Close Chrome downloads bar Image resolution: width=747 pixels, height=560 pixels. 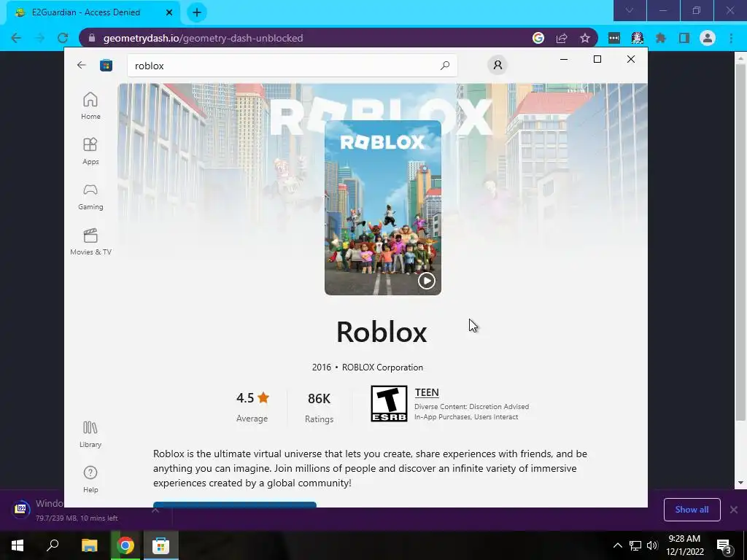(x=734, y=510)
